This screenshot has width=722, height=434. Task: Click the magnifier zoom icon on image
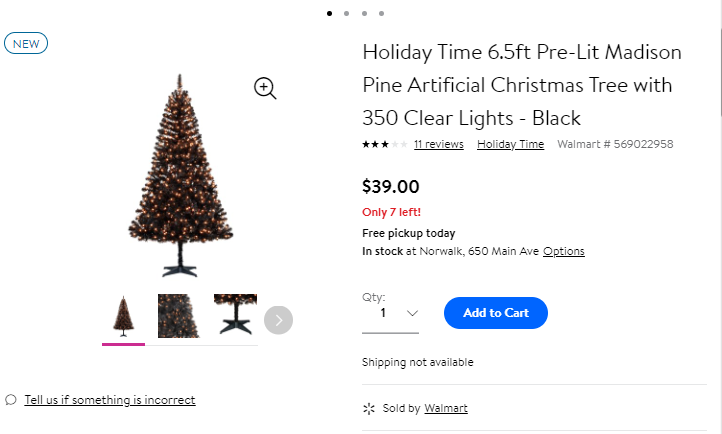pyautogui.click(x=265, y=88)
